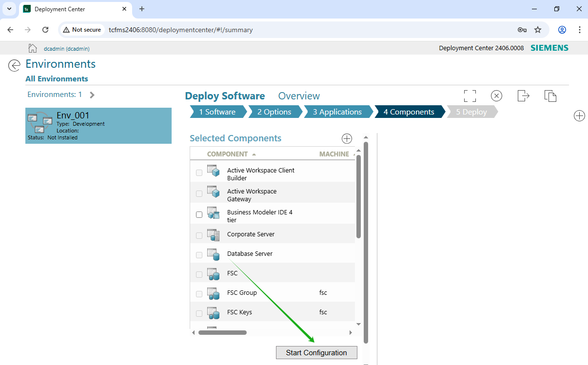Image resolution: width=588 pixels, height=365 pixels.
Task: Reload the page in browser
Action: point(45,30)
